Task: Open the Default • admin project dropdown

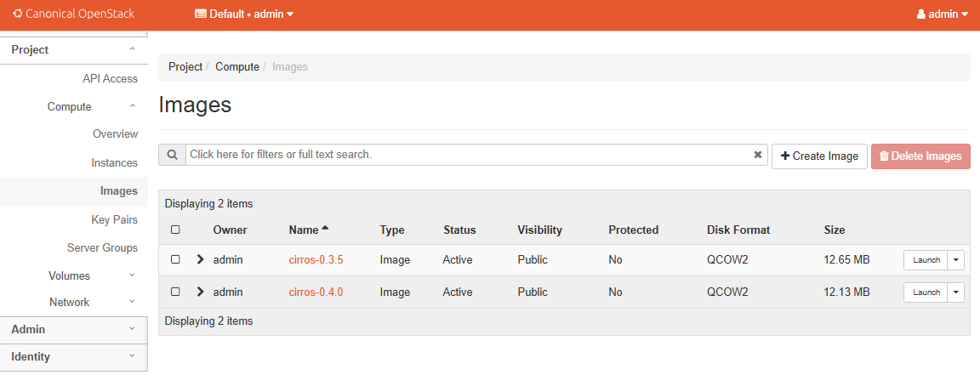Action: pos(244,14)
